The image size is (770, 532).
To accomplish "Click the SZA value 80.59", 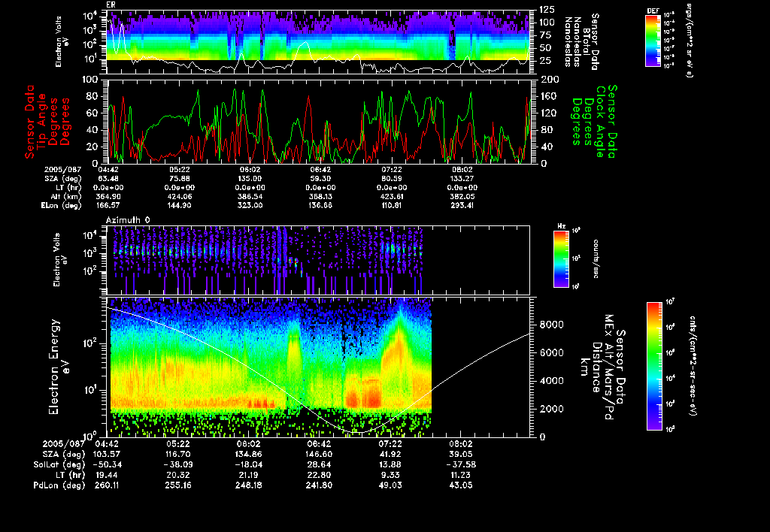I will [391, 179].
